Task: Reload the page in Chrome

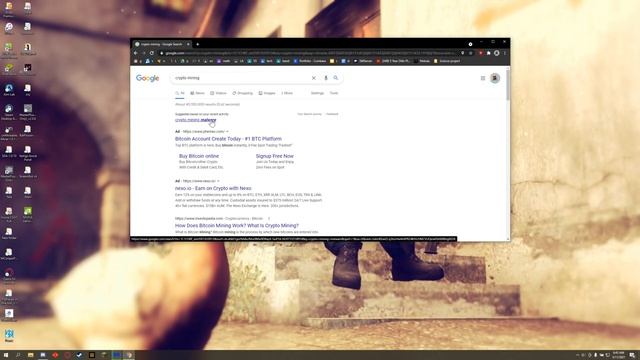Action: click(x=151, y=53)
